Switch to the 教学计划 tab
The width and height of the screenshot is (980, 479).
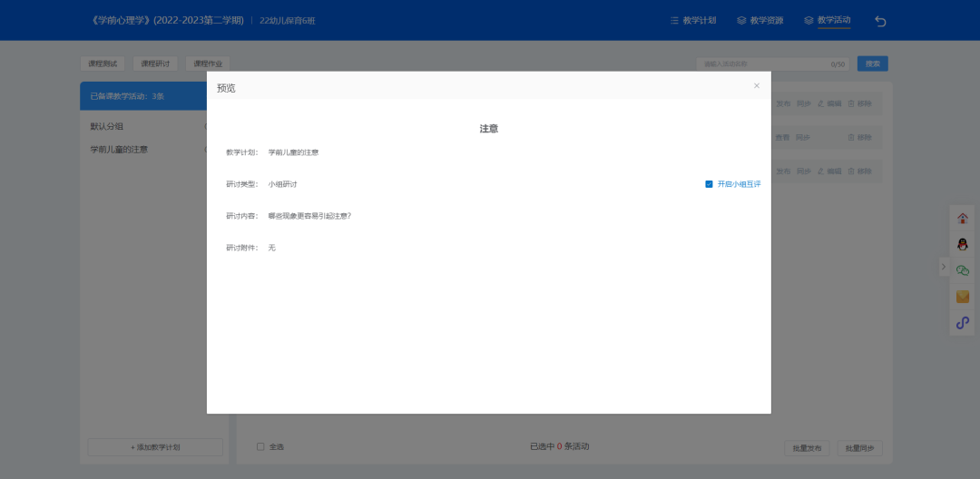click(x=693, y=21)
